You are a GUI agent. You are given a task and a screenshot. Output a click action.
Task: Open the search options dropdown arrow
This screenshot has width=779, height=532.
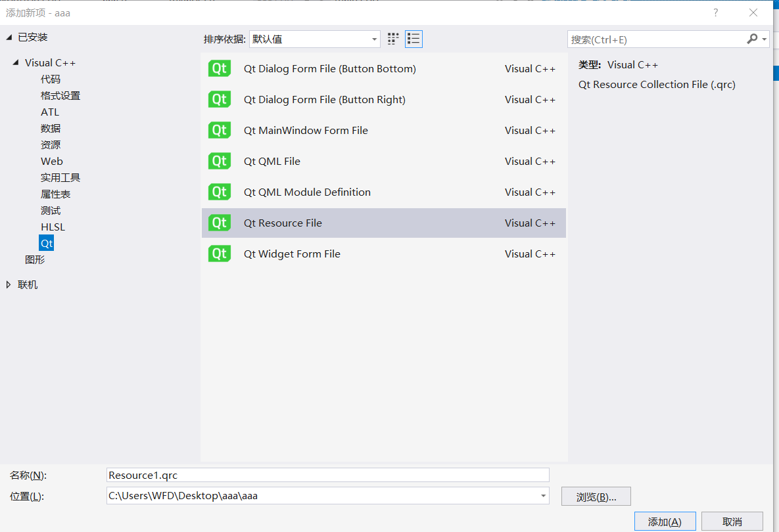pyautogui.click(x=764, y=39)
